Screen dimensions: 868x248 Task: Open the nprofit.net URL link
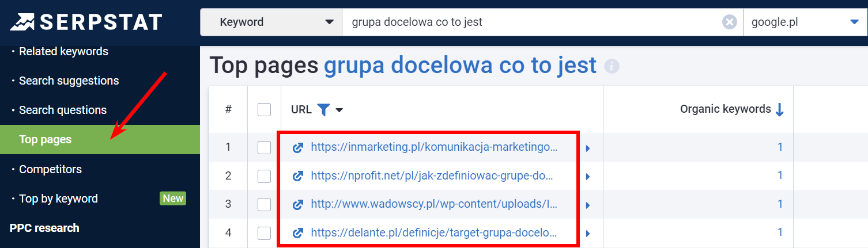pyautogui.click(x=432, y=175)
